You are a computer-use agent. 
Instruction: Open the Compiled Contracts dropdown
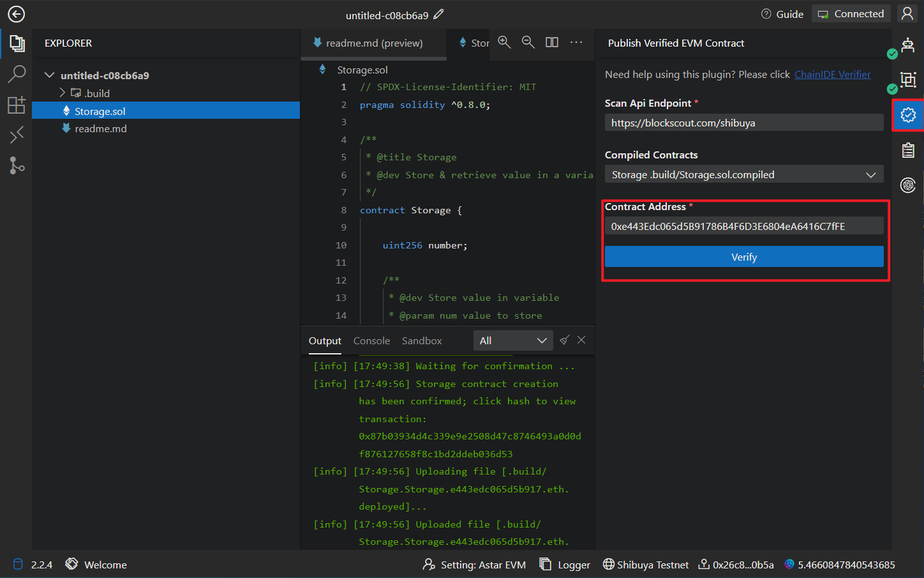click(743, 174)
